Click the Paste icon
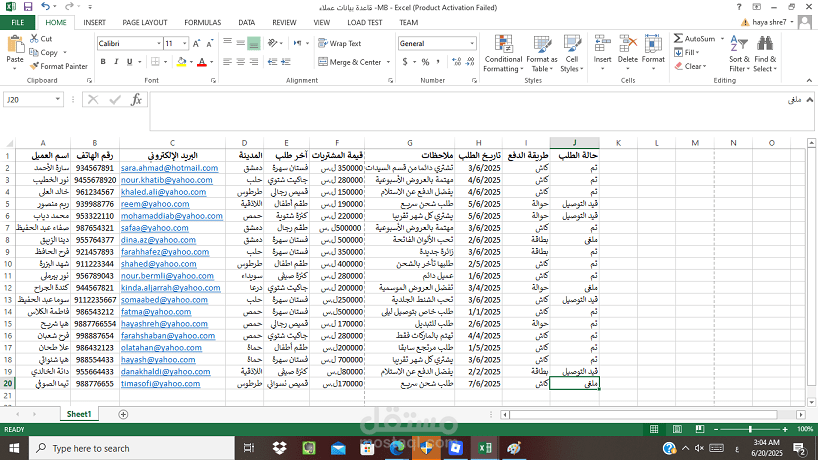The image size is (818, 460). click(15, 44)
